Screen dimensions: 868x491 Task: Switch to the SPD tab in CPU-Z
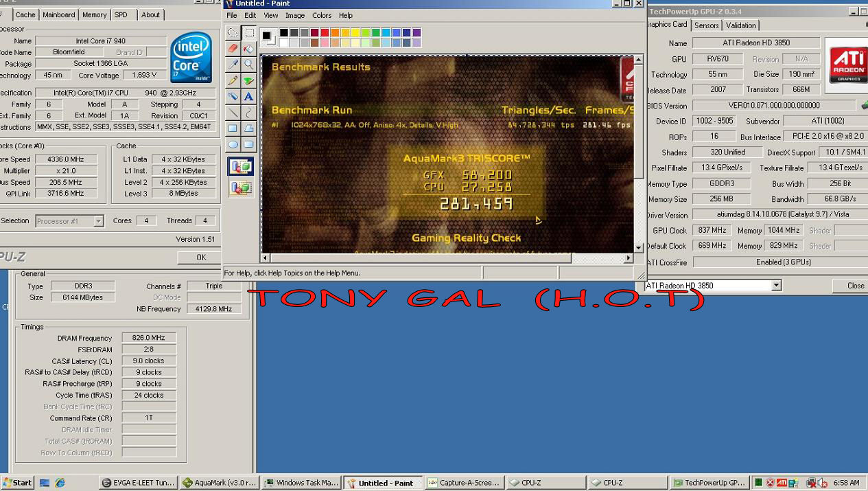121,14
